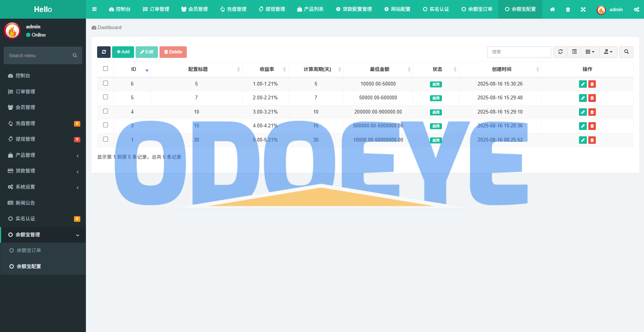Screen dimensions: 644x332
Task: Toggle the sidebar hamburger menu icon
Action: [95, 9]
